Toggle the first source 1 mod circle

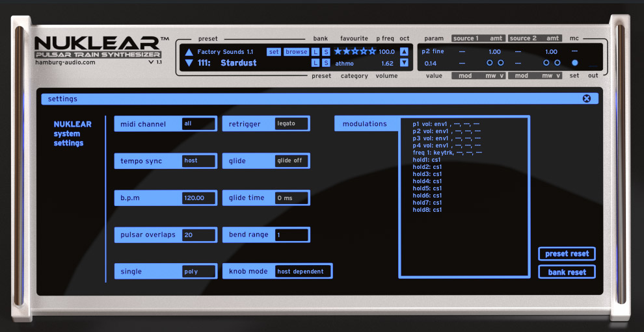pos(490,63)
